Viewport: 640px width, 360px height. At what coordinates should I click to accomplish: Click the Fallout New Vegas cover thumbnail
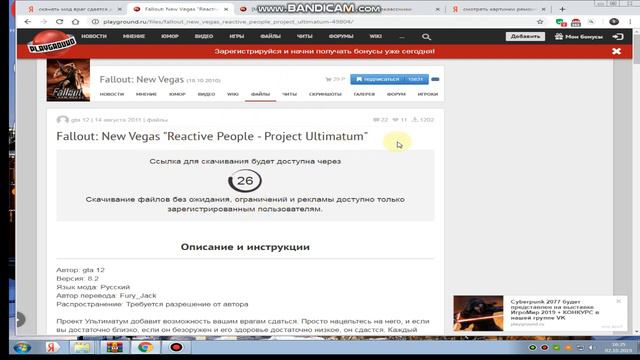tap(68, 80)
